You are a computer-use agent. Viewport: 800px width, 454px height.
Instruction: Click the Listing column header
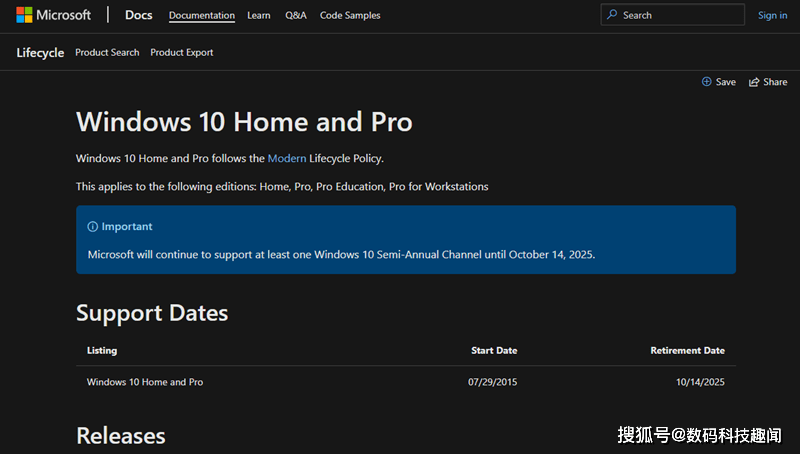tap(102, 350)
